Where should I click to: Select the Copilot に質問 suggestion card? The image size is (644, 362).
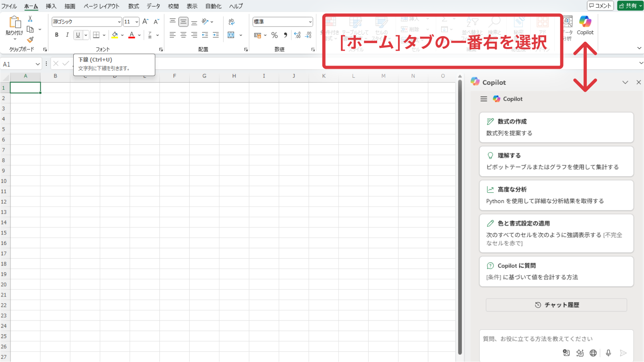click(556, 271)
